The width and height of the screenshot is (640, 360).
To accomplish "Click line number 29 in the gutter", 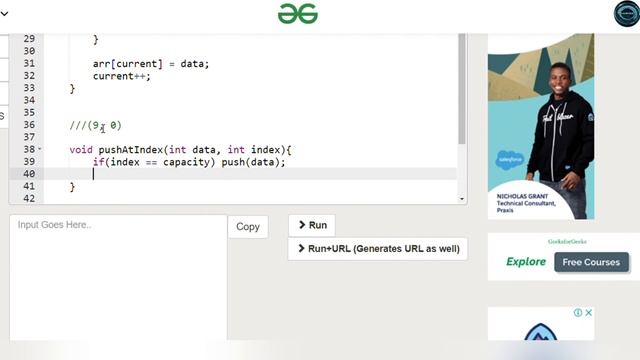I will click(29, 39).
